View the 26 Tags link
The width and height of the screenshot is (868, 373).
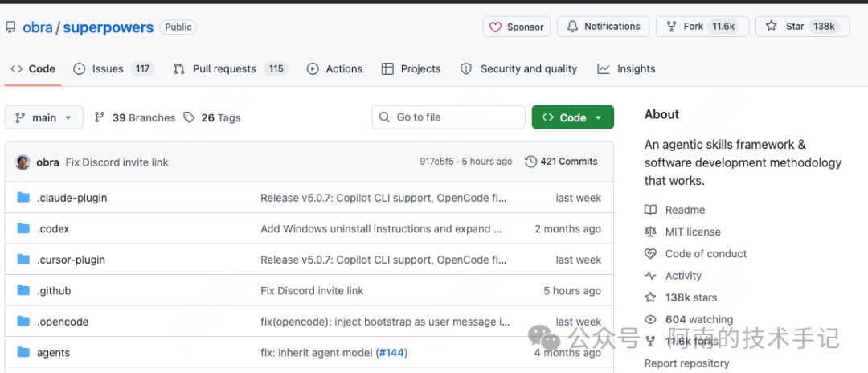click(x=212, y=117)
